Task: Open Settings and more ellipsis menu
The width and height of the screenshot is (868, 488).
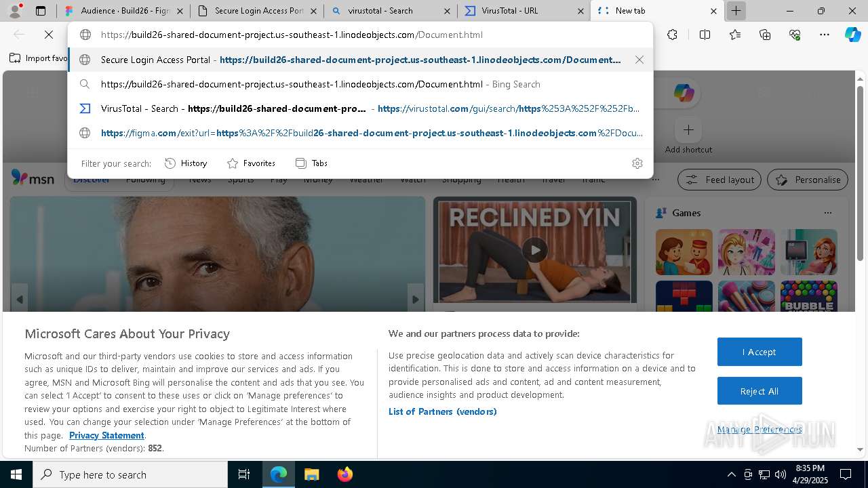Action: coord(825,35)
